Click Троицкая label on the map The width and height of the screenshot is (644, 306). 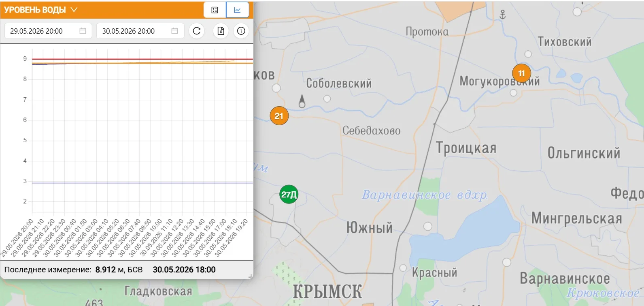coord(466,148)
